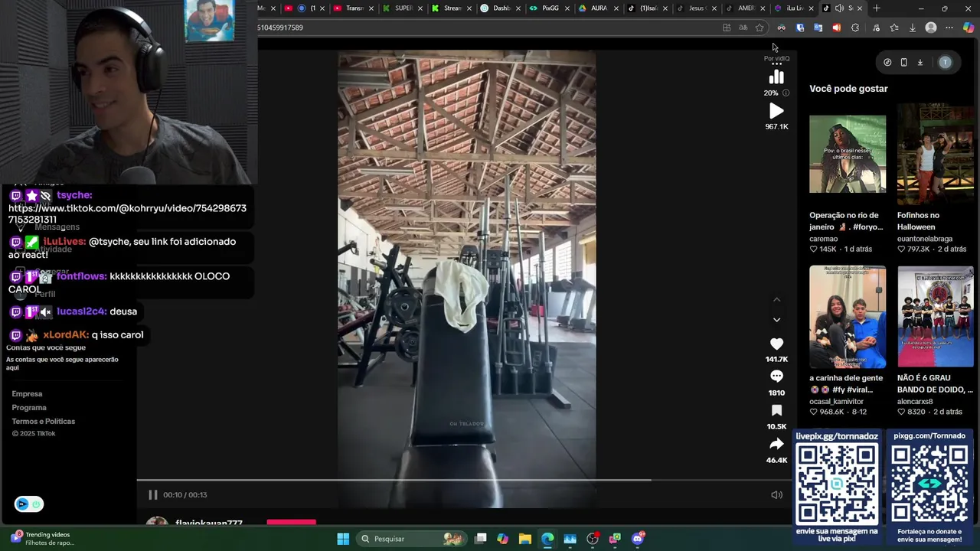Screen dimensions: 980x551
Task: Open Edge profile avatar in toolbar
Action: tap(931, 28)
